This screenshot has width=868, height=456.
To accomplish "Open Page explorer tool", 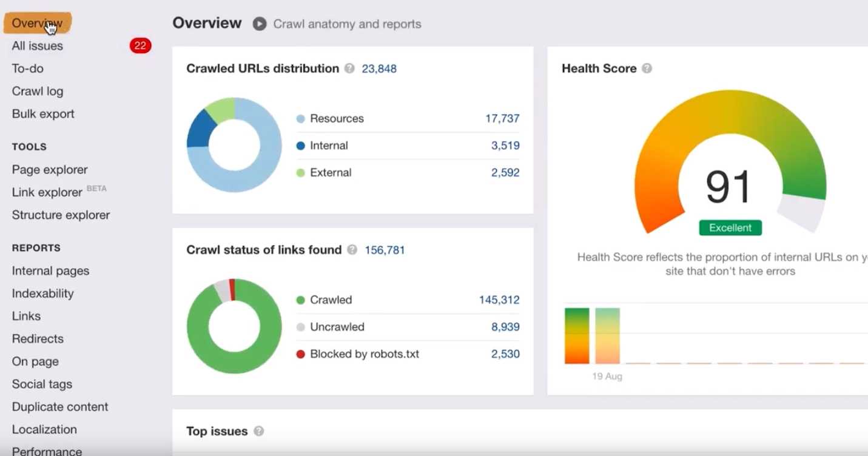I will pos(50,170).
